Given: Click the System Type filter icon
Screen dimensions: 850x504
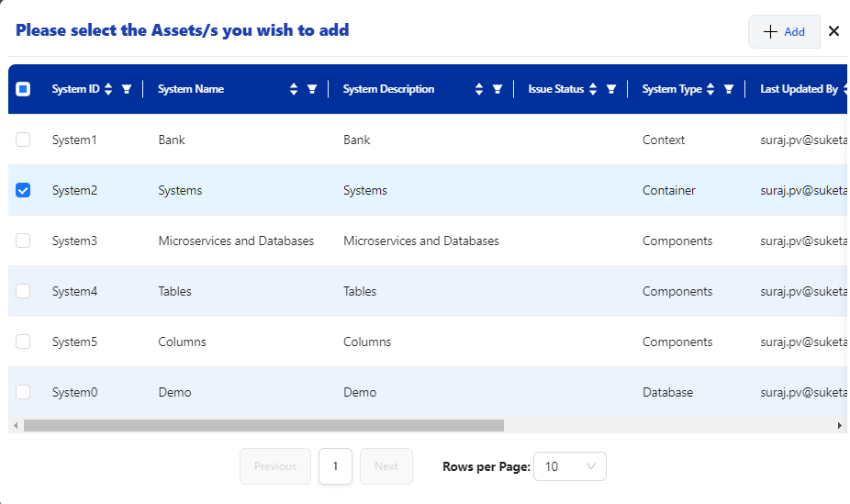Looking at the screenshot, I should coord(729,89).
